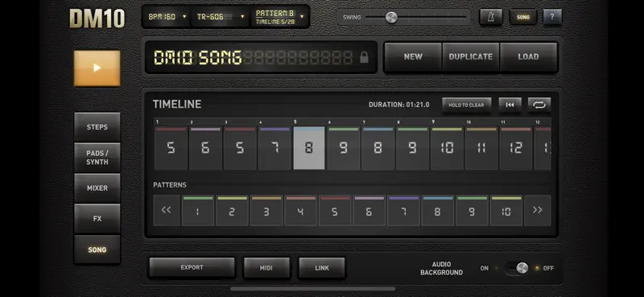This screenshot has height=297, width=644.
Task: Click the HOLD TO CLEAR button
Action: [467, 105]
